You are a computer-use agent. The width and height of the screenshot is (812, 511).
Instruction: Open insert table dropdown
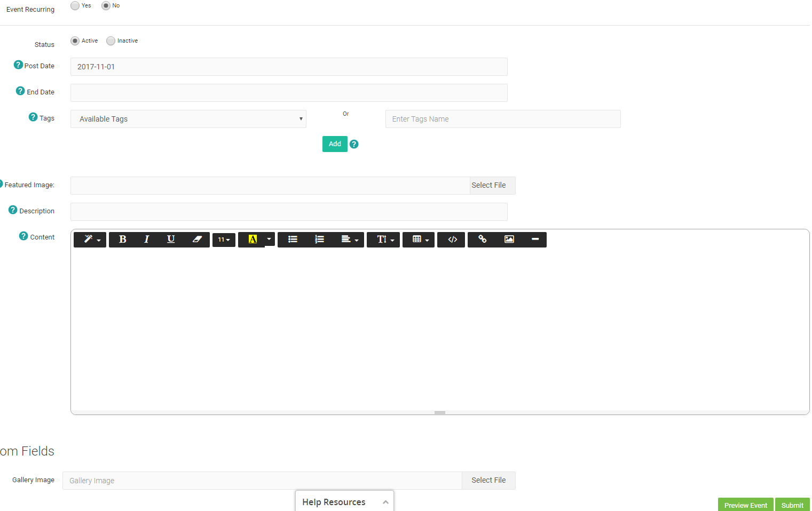point(419,239)
